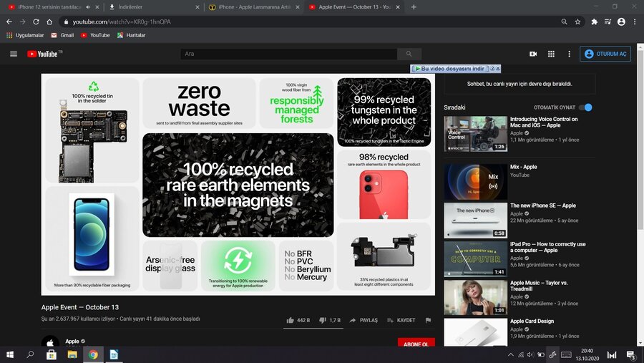Open Windows notification center

tap(631, 354)
